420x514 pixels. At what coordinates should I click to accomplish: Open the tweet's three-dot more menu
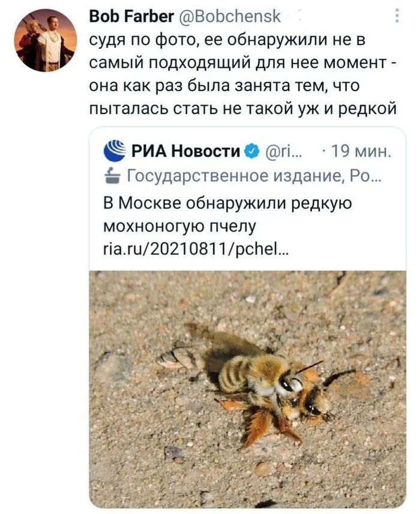coord(396,17)
